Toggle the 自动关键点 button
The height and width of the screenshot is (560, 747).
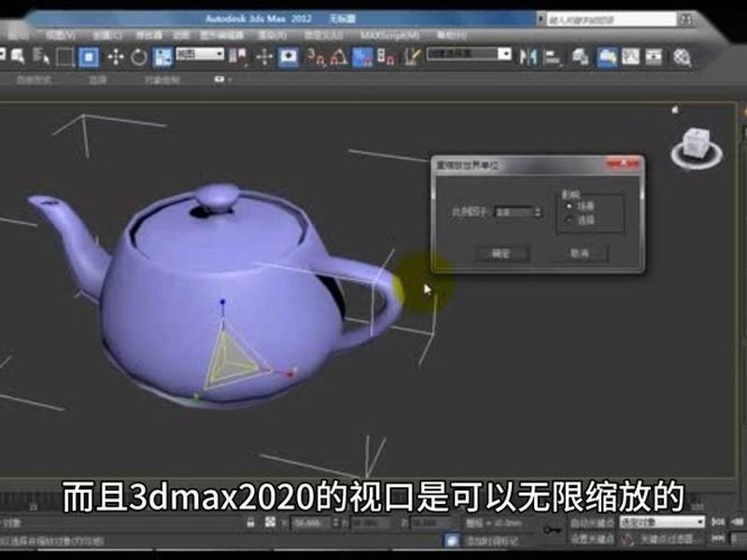coord(592,524)
